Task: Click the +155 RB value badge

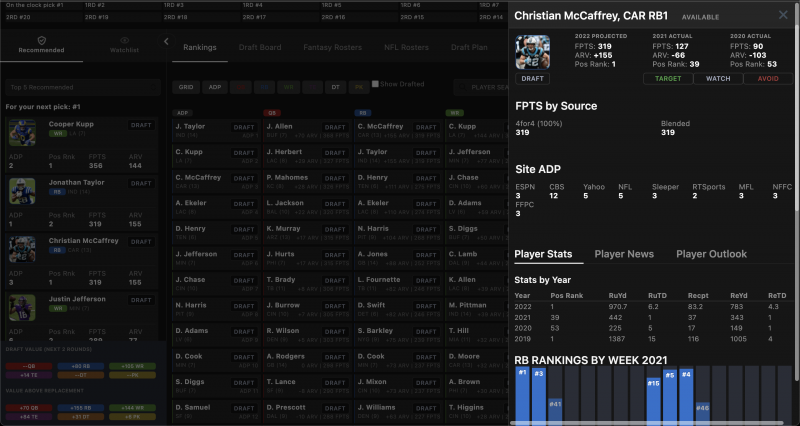Action: (81, 408)
